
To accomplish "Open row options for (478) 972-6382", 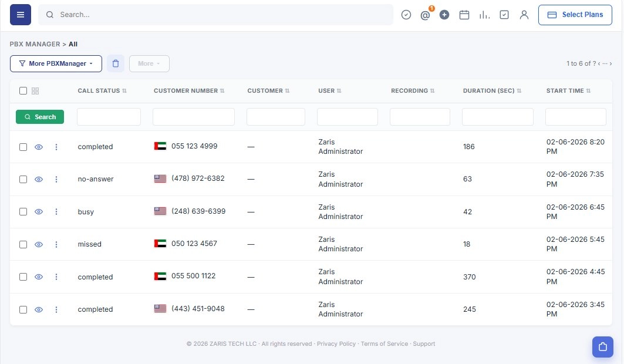I will pyautogui.click(x=56, y=180).
